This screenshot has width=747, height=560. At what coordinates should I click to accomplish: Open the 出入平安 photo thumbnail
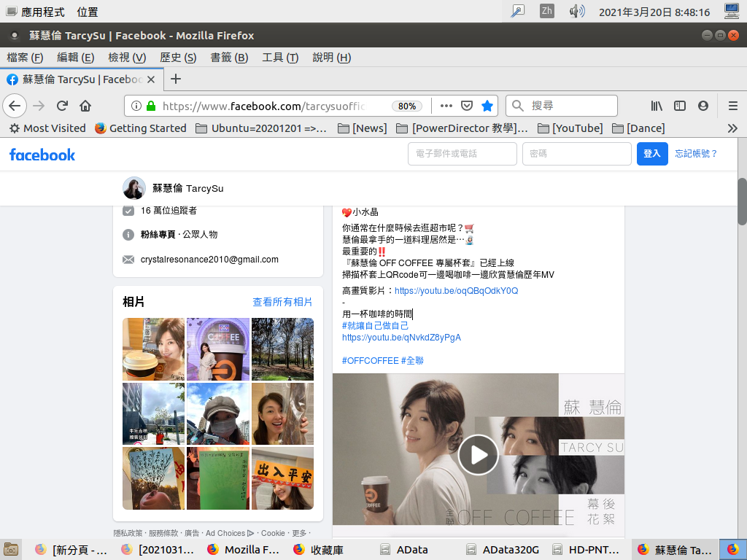click(x=282, y=478)
